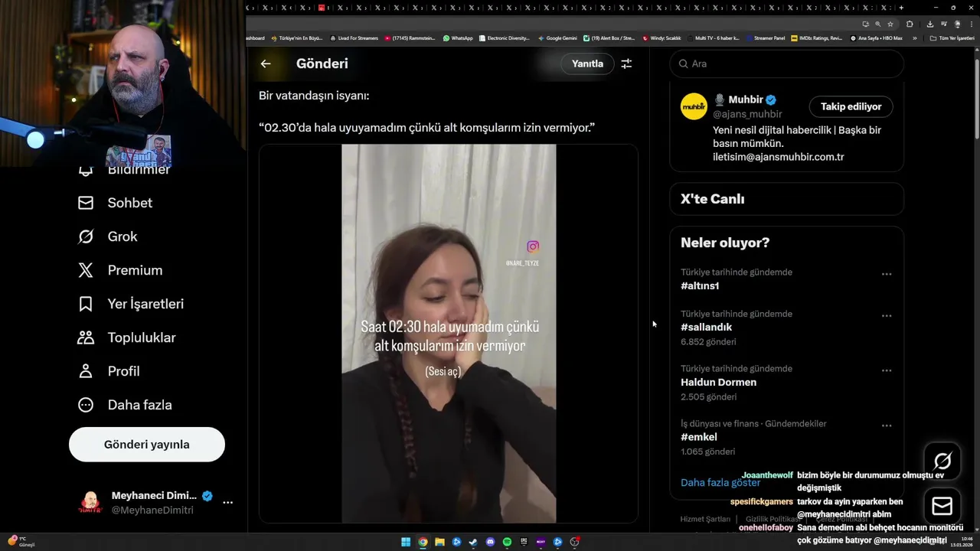
Task: Bookmark this page with the star icon
Action: pos(890,24)
